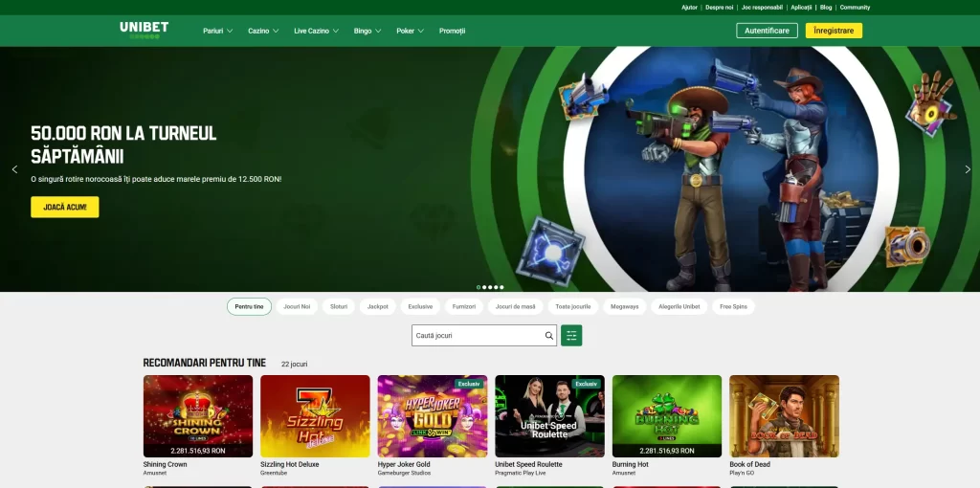Click the Unibet Speed Roulette title text
Viewport: 980px width, 488px height.
click(x=528, y=465)
